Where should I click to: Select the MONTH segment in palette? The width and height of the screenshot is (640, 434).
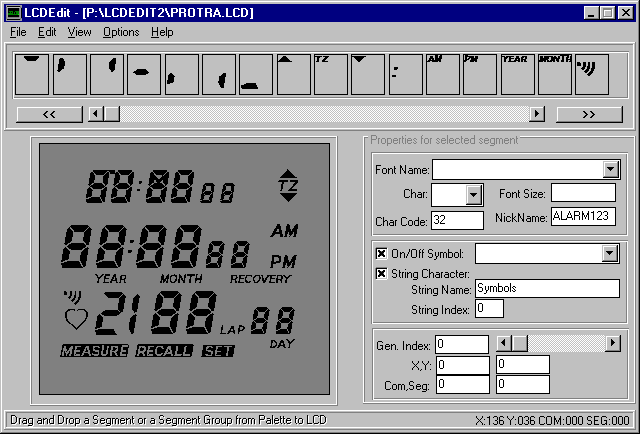554,73
